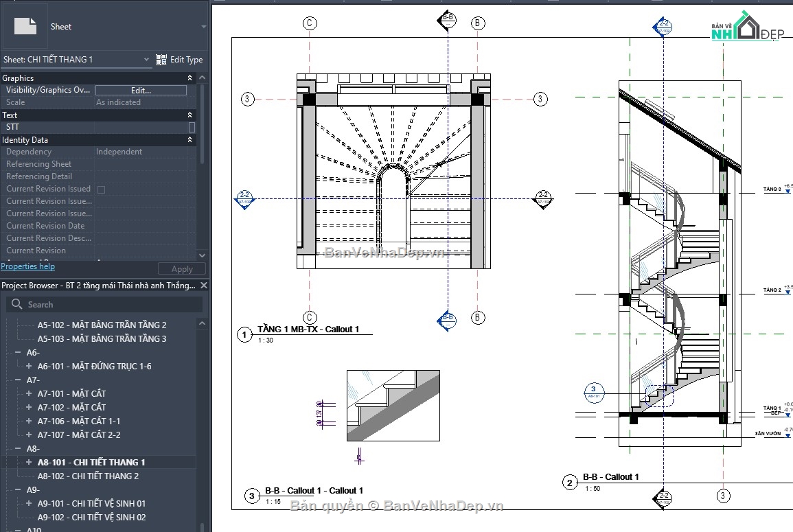The width and height of the screenshot is (793, 532).
Task: Search icon in Project Browser
Action: pos(16,304)
